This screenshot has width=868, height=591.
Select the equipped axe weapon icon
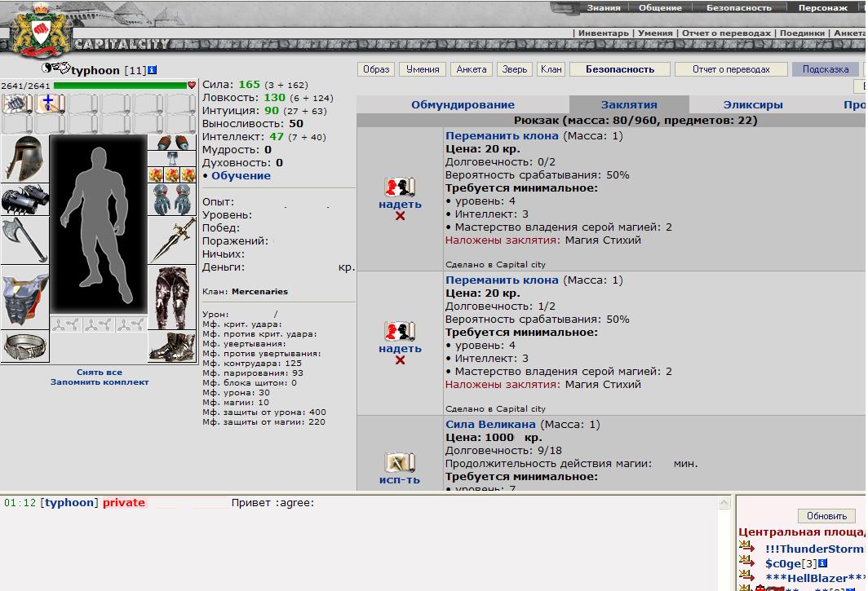25,240
